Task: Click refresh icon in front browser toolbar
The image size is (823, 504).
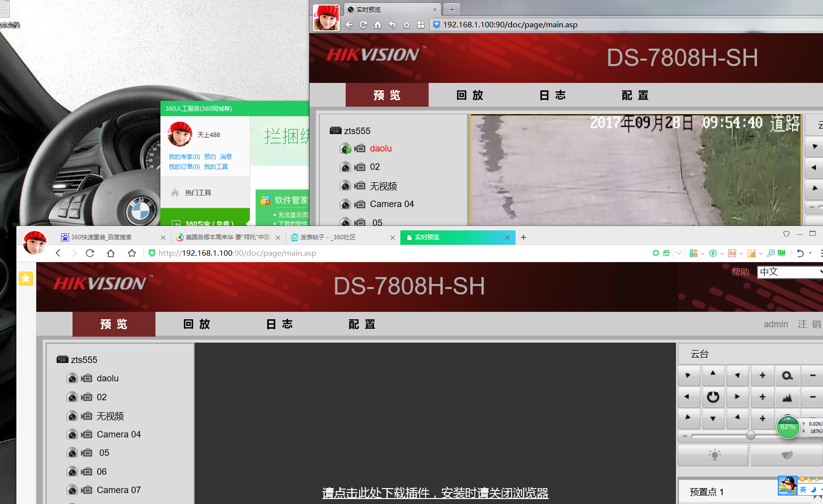Action: [x=90, y=253]
